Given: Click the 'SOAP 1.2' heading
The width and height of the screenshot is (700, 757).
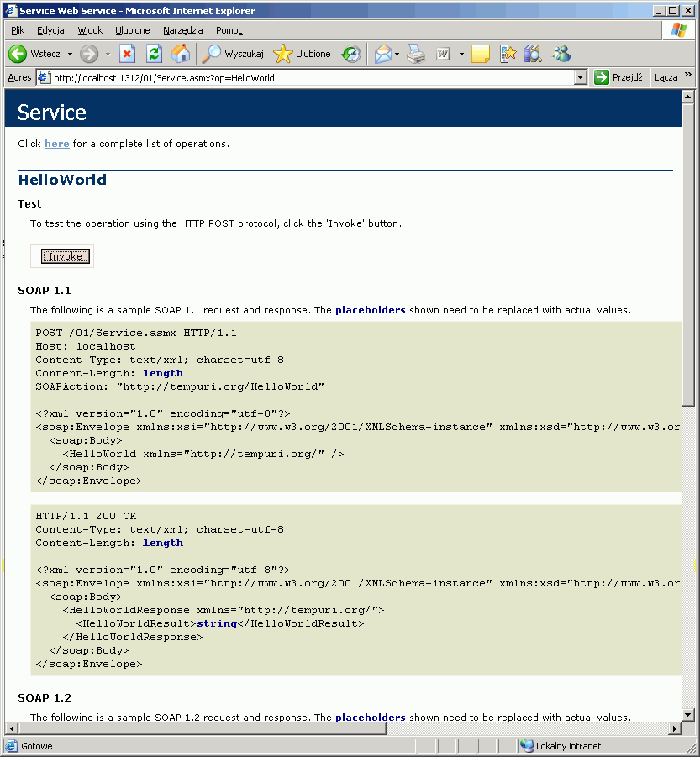Looking at the screenshot, I should point(45,697).
